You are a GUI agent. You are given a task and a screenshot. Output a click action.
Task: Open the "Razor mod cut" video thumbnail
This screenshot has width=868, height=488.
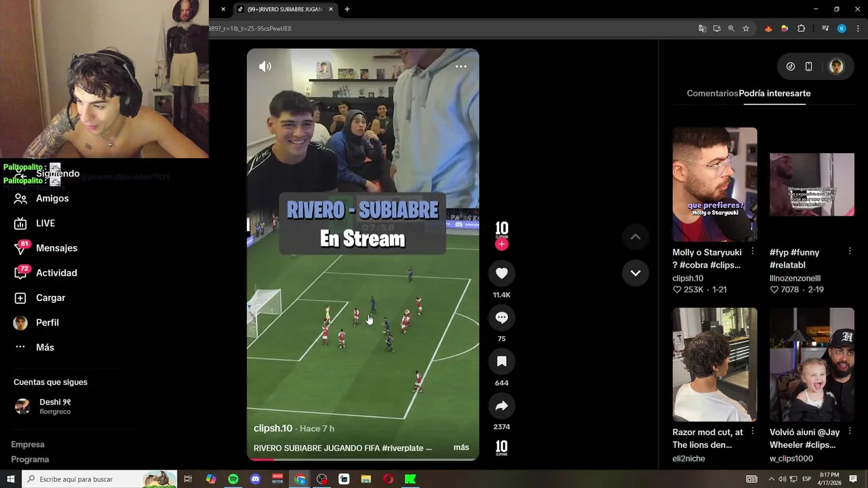pyautogui.click(x=715, y=365)
